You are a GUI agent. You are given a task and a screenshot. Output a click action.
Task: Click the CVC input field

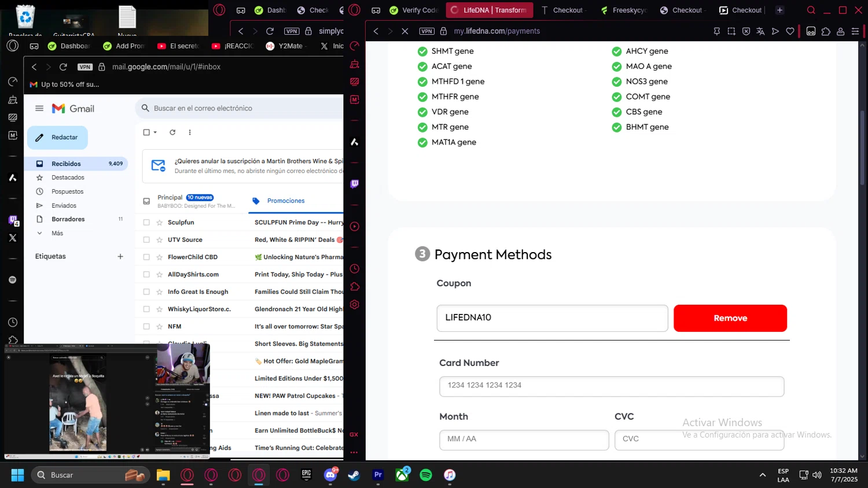pos(699,440)
